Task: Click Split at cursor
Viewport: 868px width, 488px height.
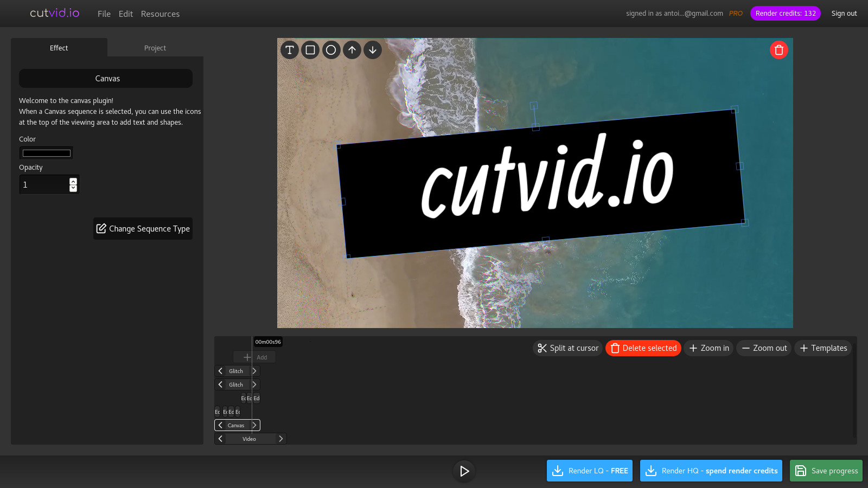Action: 568,348
